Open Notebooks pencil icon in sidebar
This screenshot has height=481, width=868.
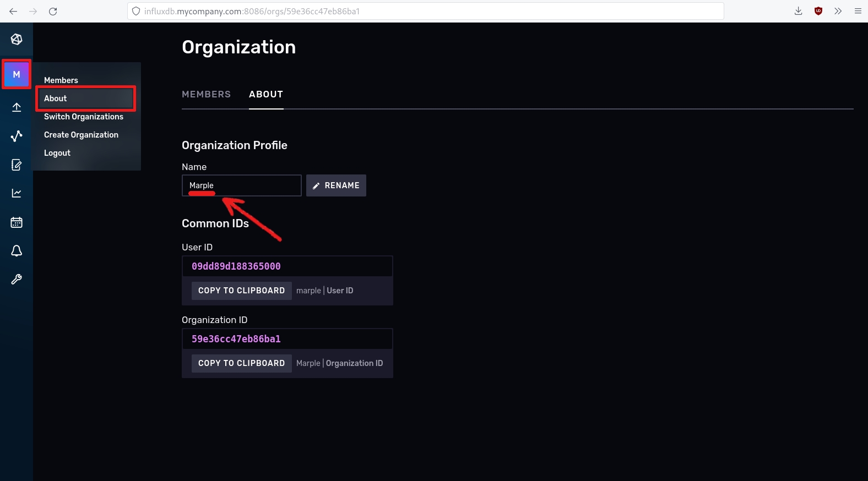tap(17, 165)
